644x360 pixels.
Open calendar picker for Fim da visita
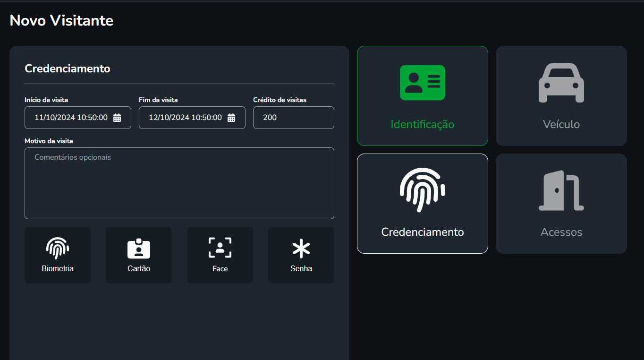point(231,118)
